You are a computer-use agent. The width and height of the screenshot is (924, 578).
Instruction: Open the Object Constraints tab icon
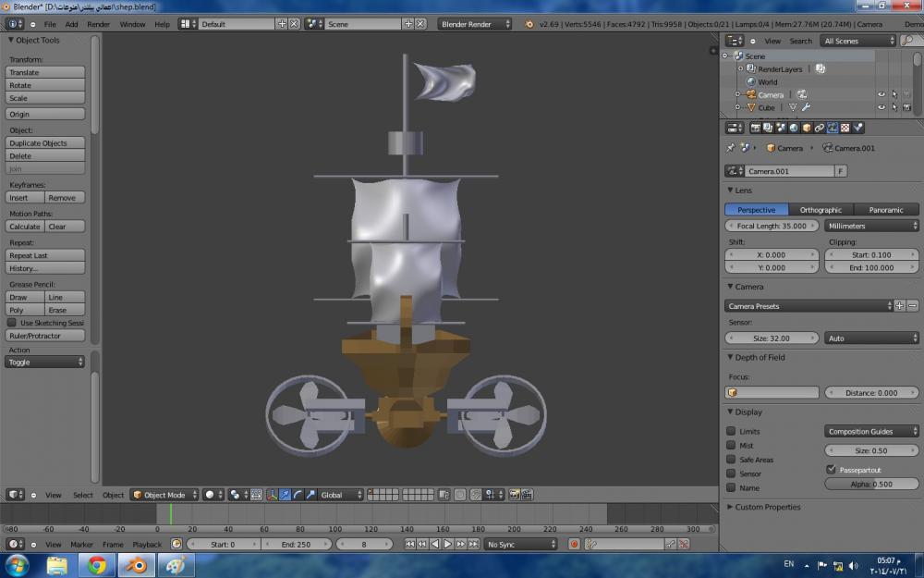[820, 128]
